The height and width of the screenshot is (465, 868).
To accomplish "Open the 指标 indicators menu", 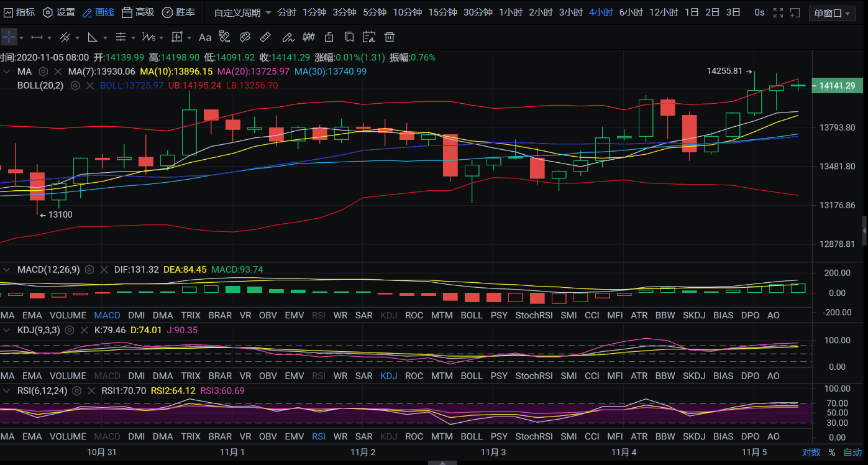I will coord(19,12).
